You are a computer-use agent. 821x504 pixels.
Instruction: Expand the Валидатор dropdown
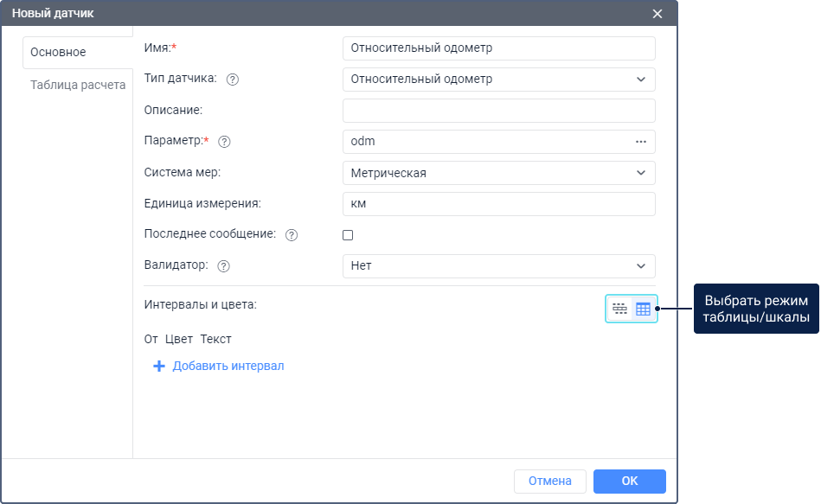pyautogui.click(x=498, y=266)
